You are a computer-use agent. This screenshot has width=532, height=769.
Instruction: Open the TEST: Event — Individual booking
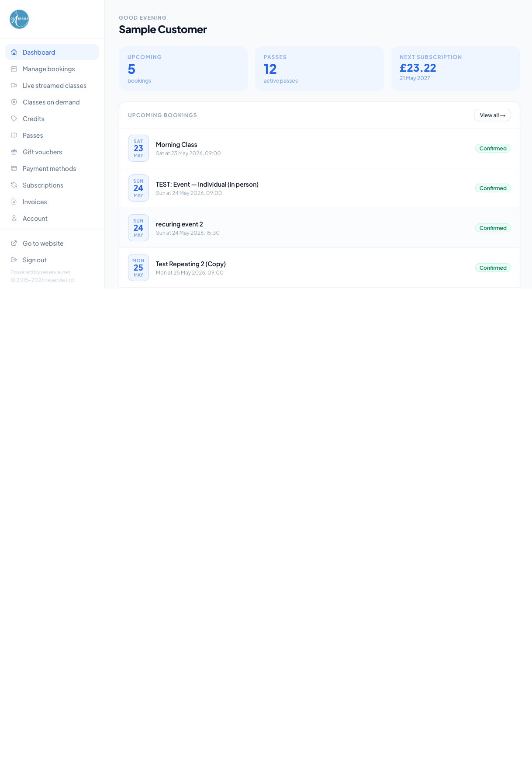319,188
